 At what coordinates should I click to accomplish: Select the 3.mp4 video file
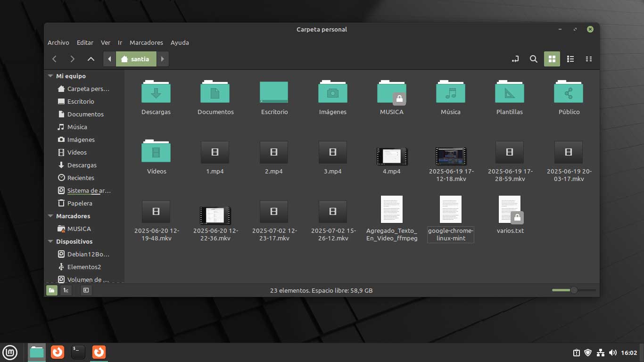point(333,152)
